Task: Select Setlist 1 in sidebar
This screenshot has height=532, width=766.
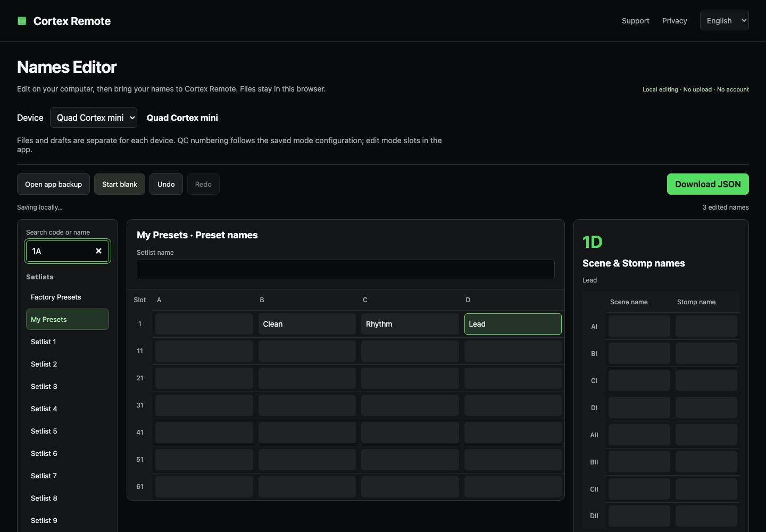Action: point(68,342)
